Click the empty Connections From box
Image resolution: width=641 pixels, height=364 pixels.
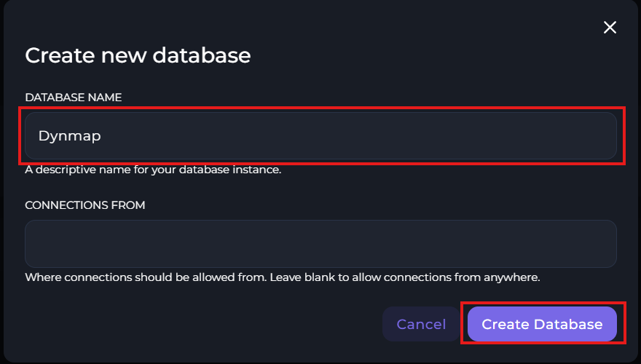point(320,244)
